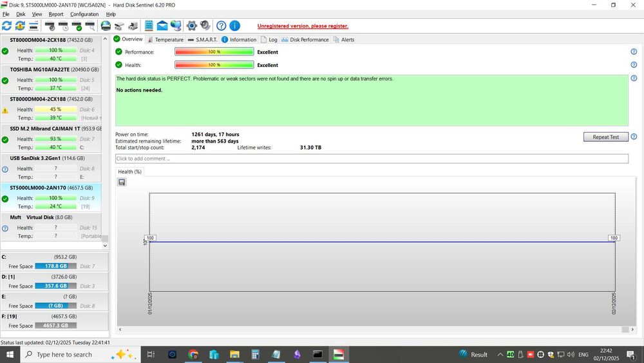Open the Help menu
644x363 pixels.
(x=111, y=14)
